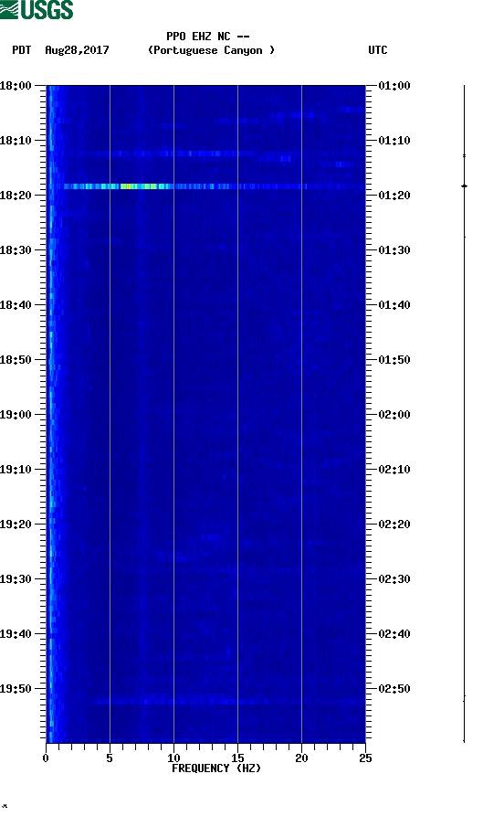Click the 0 Hz frequency axis label
The image size is (504, 816).
click(46, 758)
